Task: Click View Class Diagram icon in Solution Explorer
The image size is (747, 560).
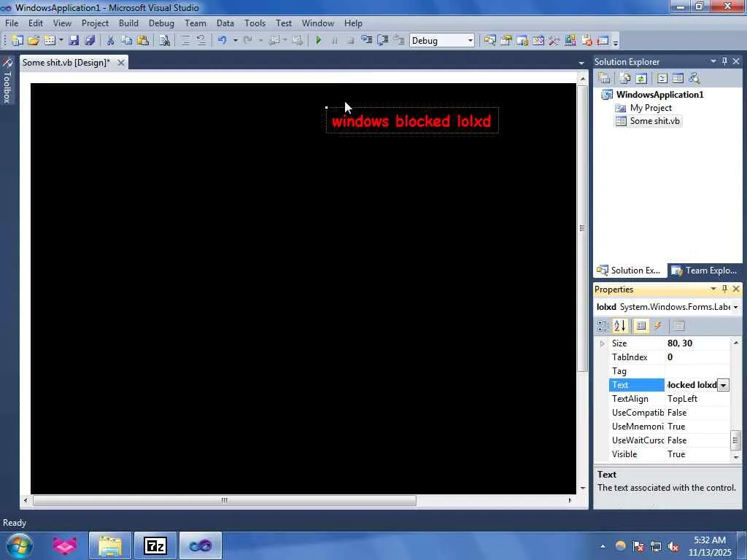Action: [x=694, y=78]
